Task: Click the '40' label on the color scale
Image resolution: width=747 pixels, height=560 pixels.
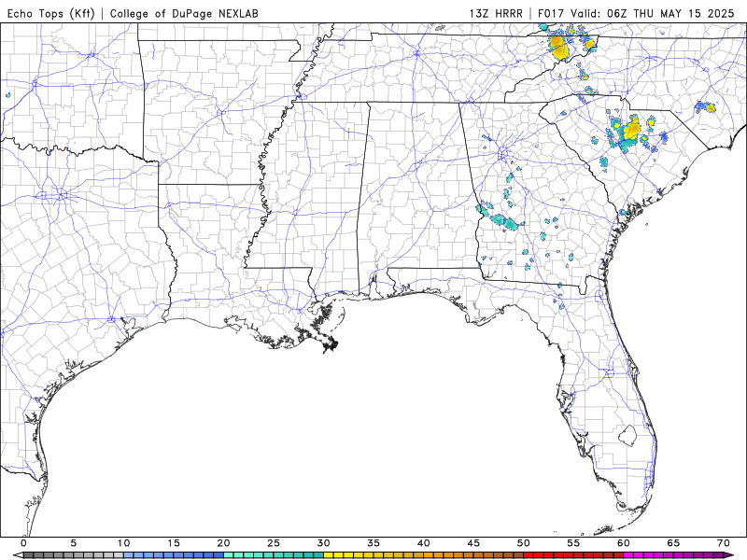Action: pyautogui.click(x=424, y=543)
